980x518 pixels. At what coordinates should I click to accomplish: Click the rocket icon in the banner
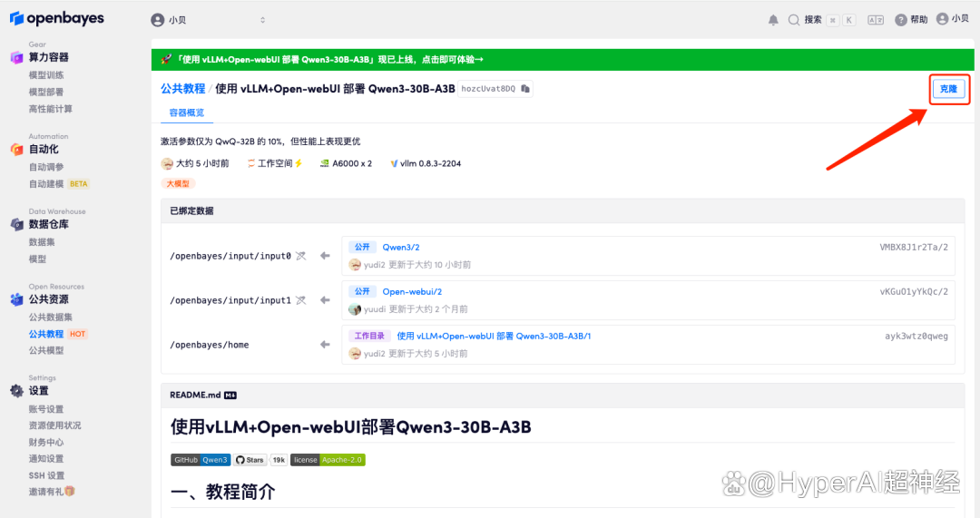(x=166, y=59)
